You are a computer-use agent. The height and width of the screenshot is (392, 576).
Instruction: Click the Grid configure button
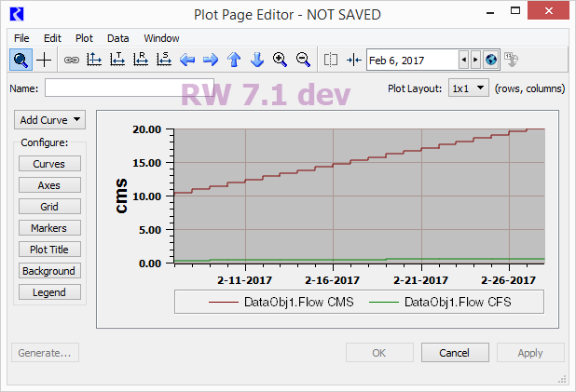point(49,207)
